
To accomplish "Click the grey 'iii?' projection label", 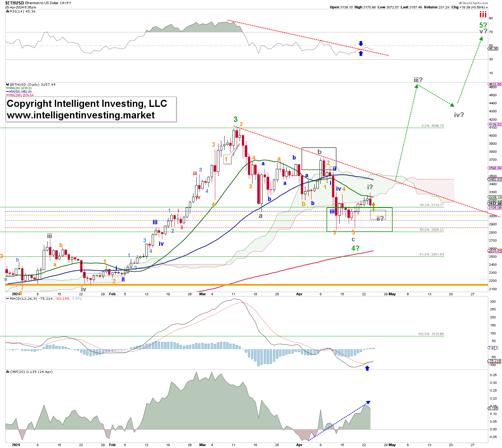I will point(418,80).
